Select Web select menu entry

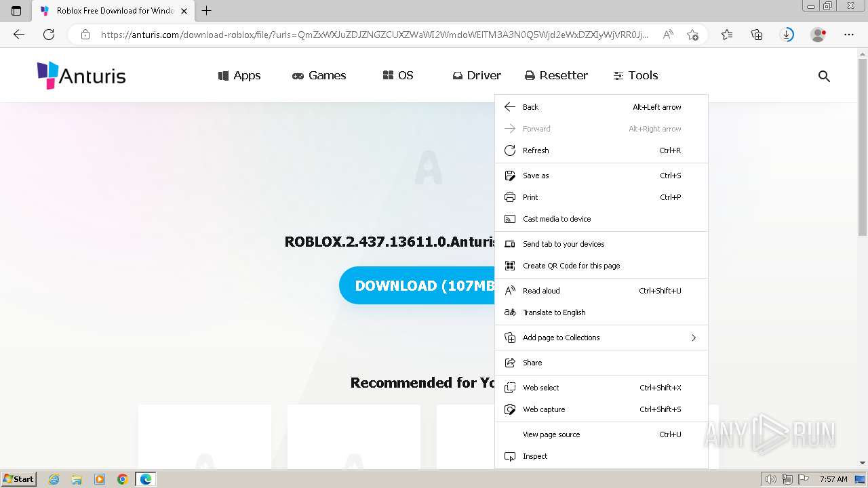tap(601, 388)
